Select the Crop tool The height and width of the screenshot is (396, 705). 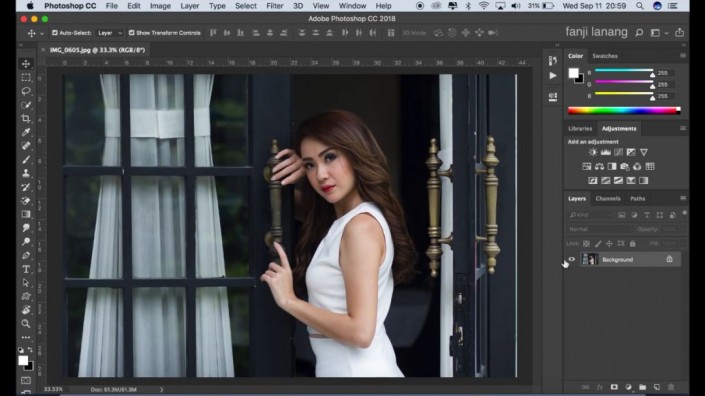point(26,119)
